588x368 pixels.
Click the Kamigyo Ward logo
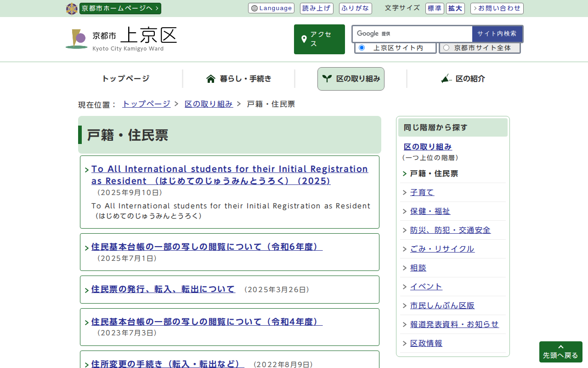[x=121, y=39]
